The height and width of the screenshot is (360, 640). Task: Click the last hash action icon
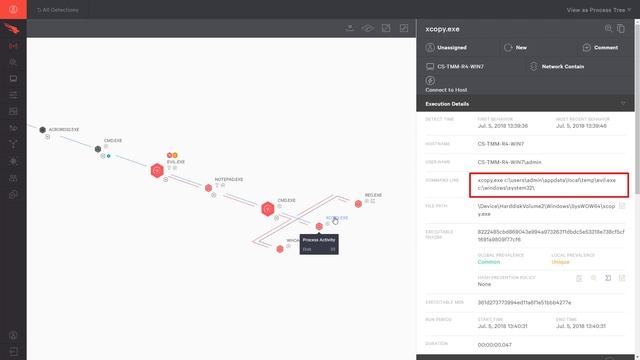[x=622, y=278]
